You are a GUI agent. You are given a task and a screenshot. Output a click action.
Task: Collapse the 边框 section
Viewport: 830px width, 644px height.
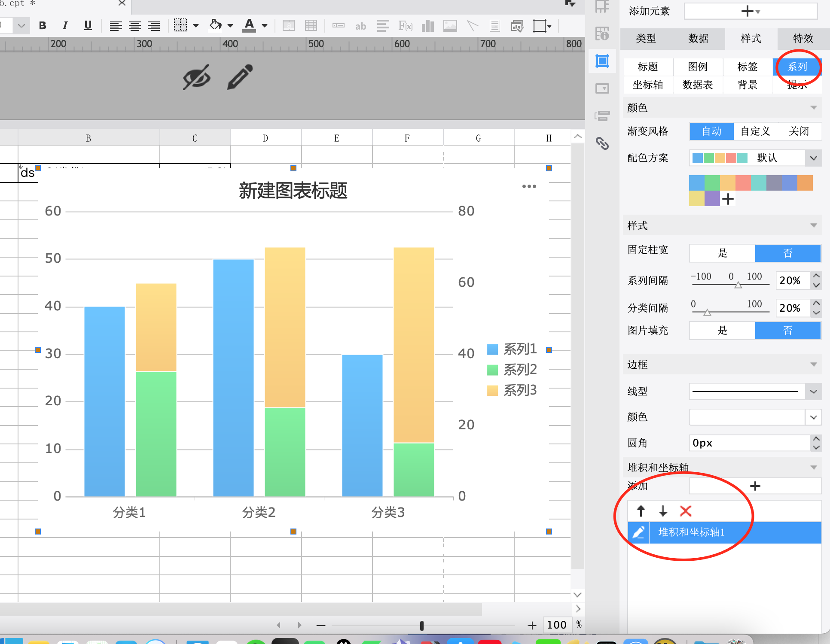[x=814, y=365]
